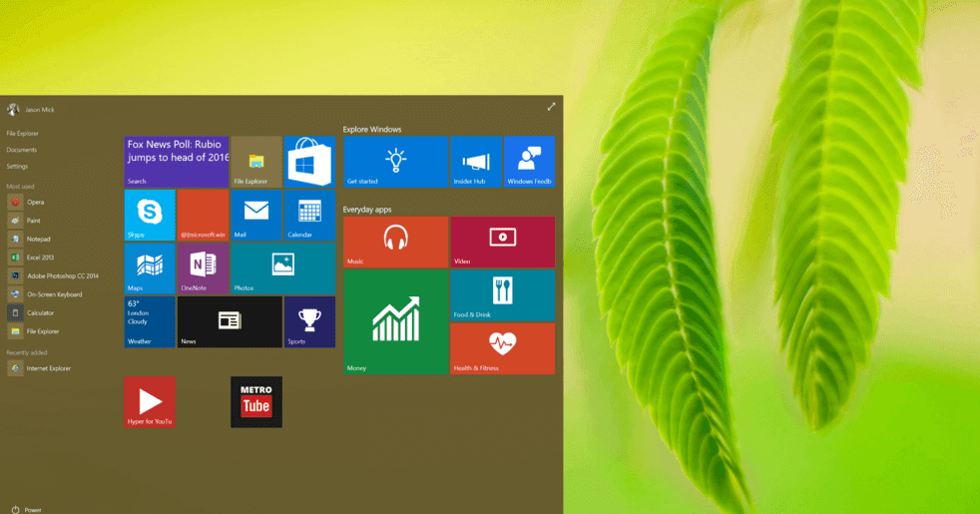The image size is (980, 514).
Task: Open the Documents link
Action: pos(21,150)
